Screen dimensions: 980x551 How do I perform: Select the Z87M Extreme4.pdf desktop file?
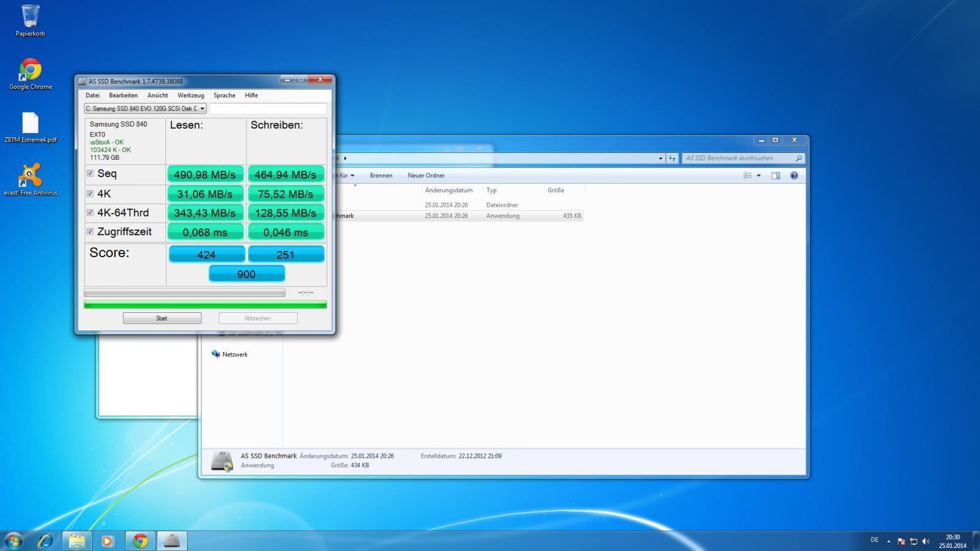click(x=30, y=127)
